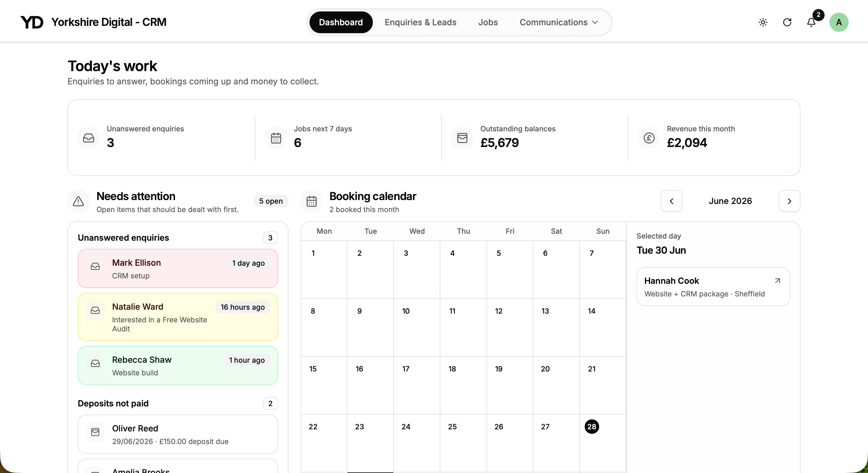Click the refresh icon in the header
This screenshot has height=473, width=868.
tap(787, 22)
